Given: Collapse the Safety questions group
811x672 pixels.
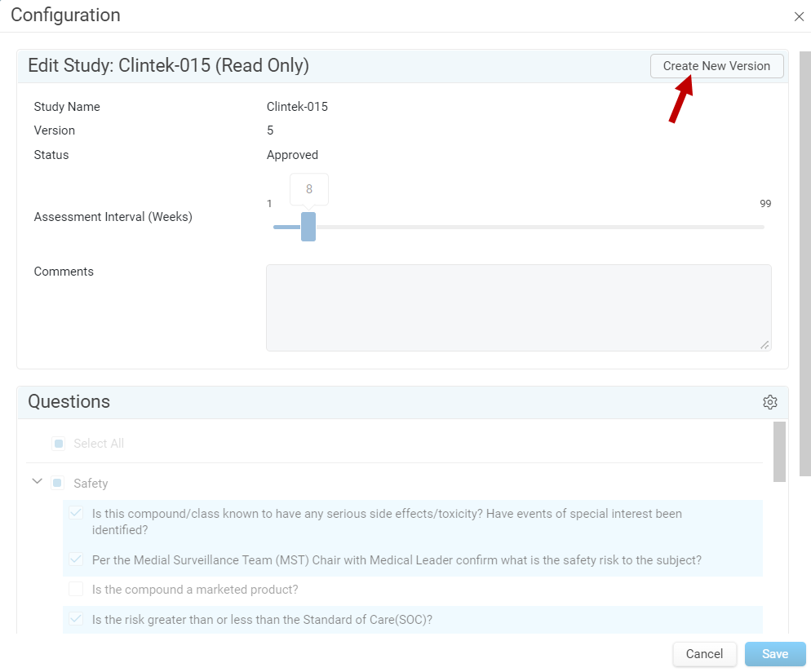Looking at the screenshot, I should point(37,481).
